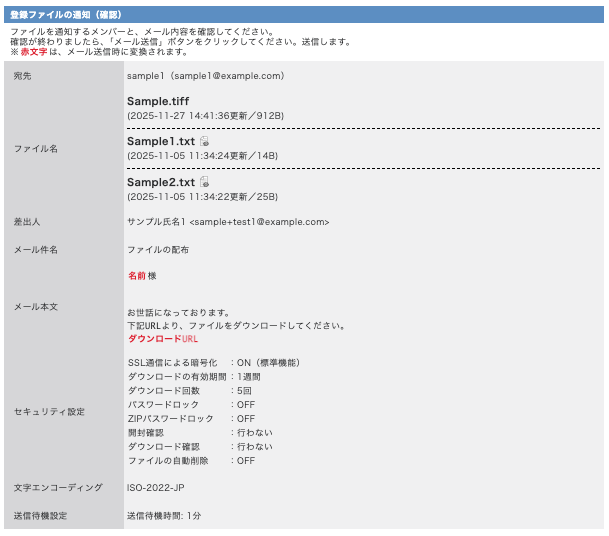Click the 登録ファイルの通知（確認） header

pos(66,15)
